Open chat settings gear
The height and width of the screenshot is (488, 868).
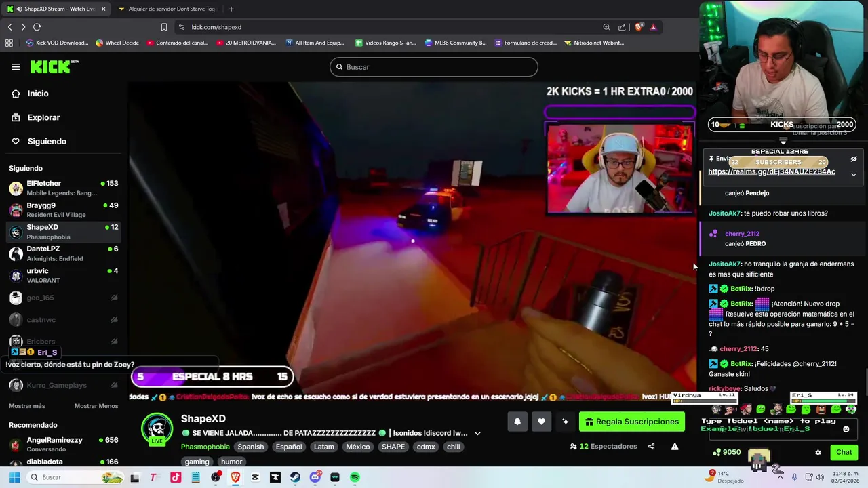point(818,453)
